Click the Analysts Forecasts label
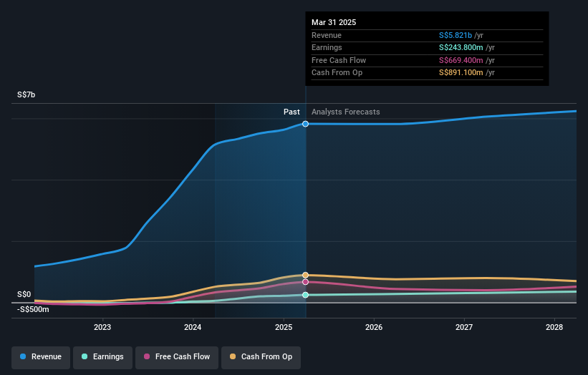The height and width of the screenshot is (375, 588). coord(346,112)
